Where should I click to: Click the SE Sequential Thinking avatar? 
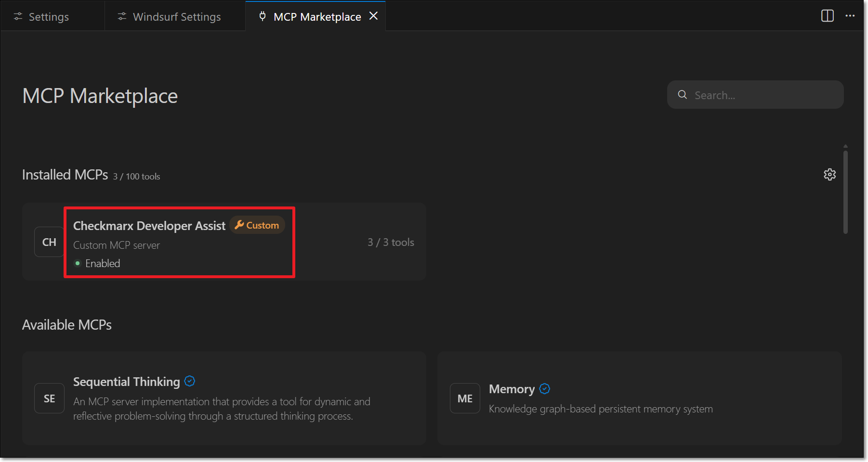click(49, 398)
